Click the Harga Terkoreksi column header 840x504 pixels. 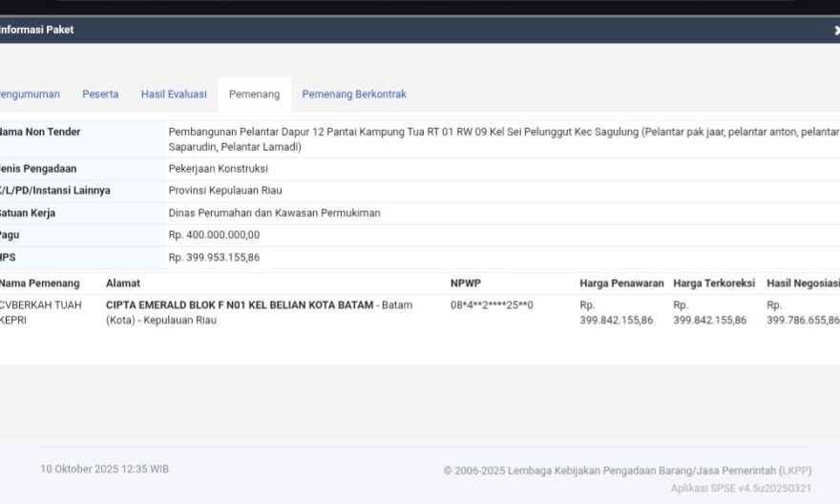tap(714, 283)
